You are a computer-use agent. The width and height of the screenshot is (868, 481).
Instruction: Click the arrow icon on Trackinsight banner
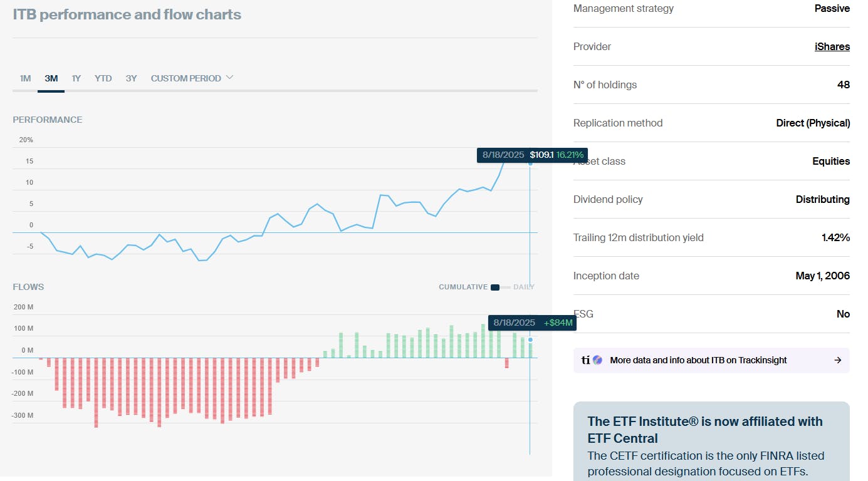[838, 360]
